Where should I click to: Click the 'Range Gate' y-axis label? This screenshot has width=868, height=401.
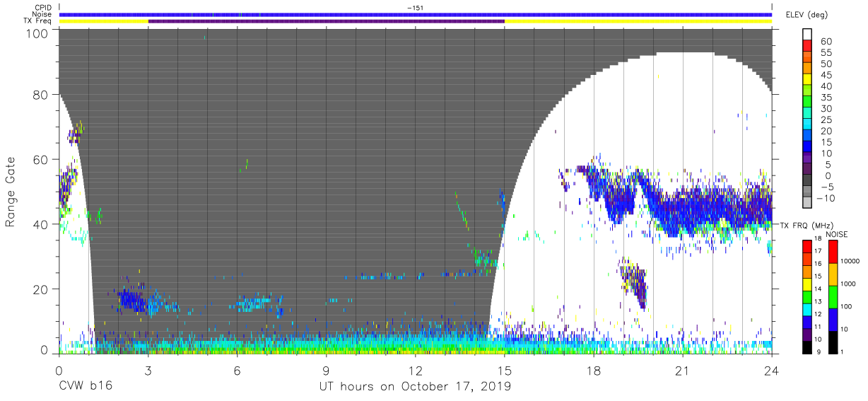tap(11, 192)
